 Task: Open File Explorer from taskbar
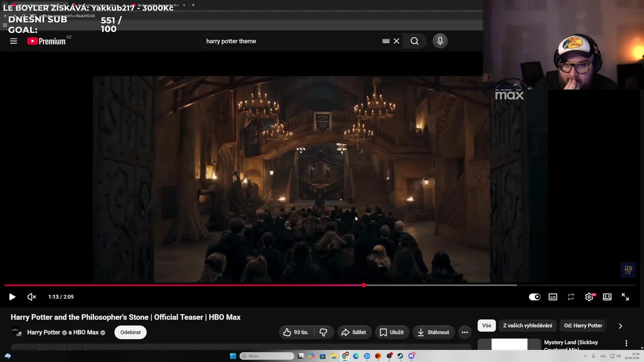pyautogui.click(x=334, y=356)
